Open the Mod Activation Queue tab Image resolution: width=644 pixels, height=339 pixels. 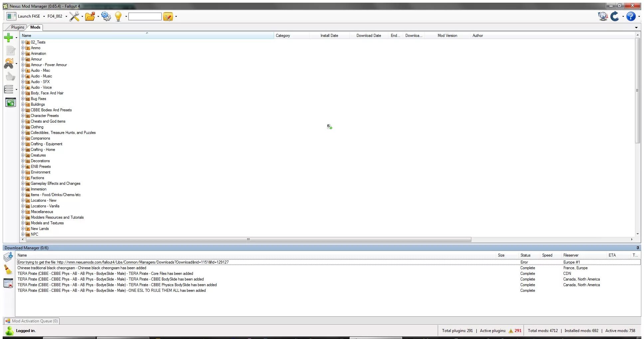32,321
